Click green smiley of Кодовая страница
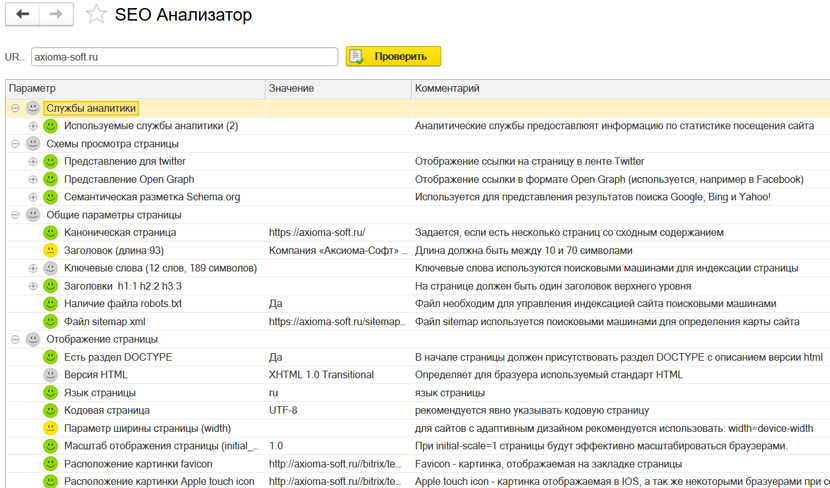The width and height of the screenshot is (830, 488). 50,410
